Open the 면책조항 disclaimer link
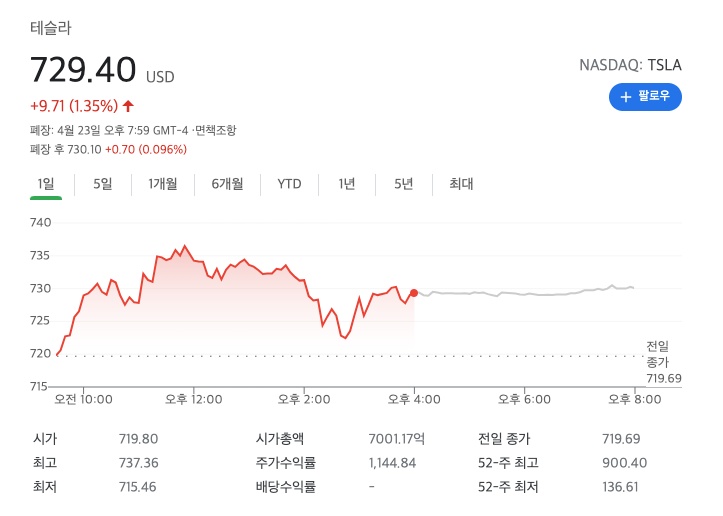The image size is (723, 516). click(x=215, y=130)
